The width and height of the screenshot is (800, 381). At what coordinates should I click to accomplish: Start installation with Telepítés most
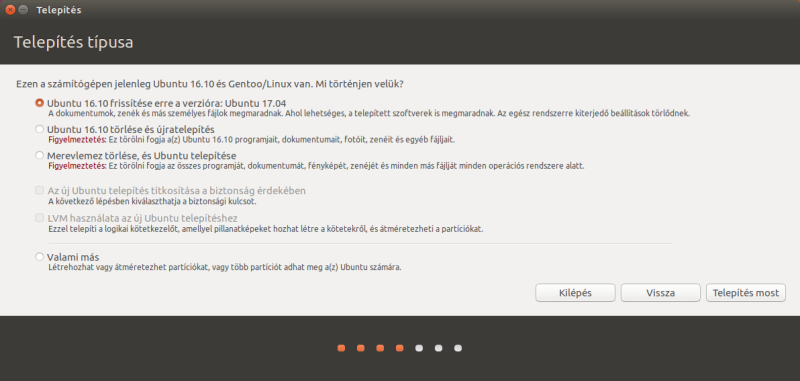(x=746, y=293)
